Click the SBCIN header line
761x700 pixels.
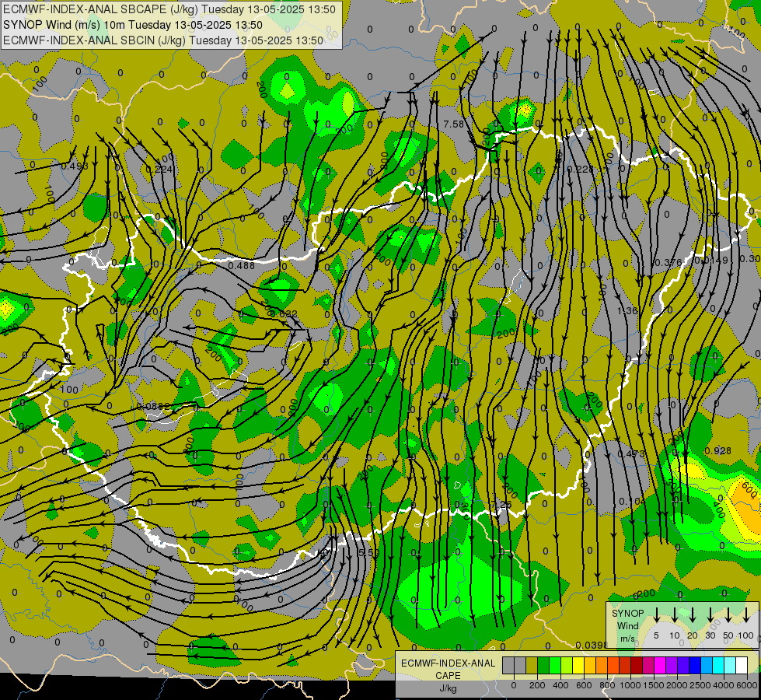click(x=163, y=40)
